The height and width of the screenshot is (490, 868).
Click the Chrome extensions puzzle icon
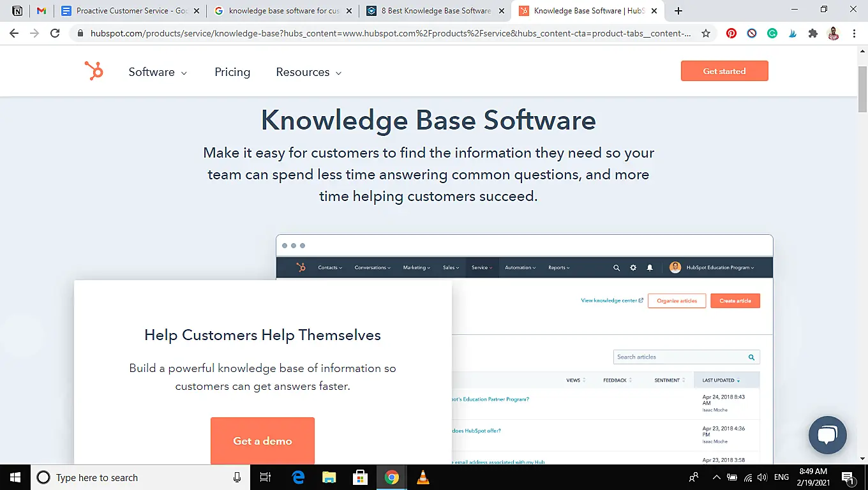tap(813, 33)
